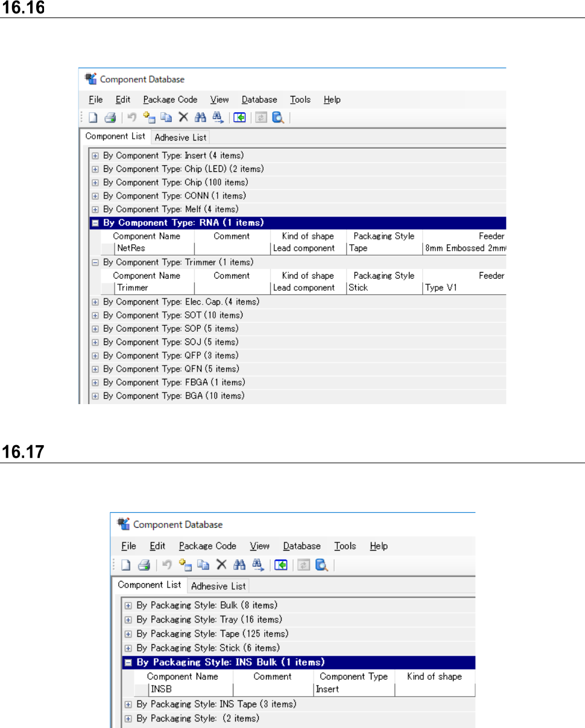Click Kind of shape column header in the Trimmer group
585x728 pixels.
[x=308, y=276]
